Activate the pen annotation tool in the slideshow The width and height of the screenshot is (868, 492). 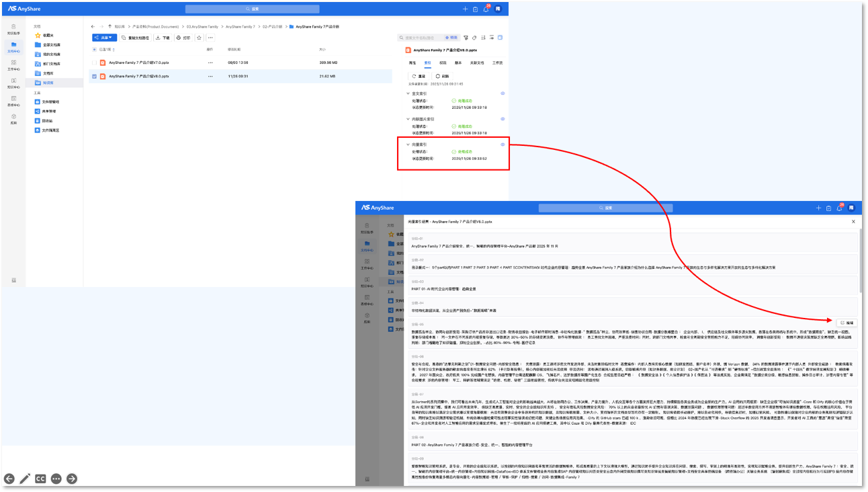click(25, 479)
